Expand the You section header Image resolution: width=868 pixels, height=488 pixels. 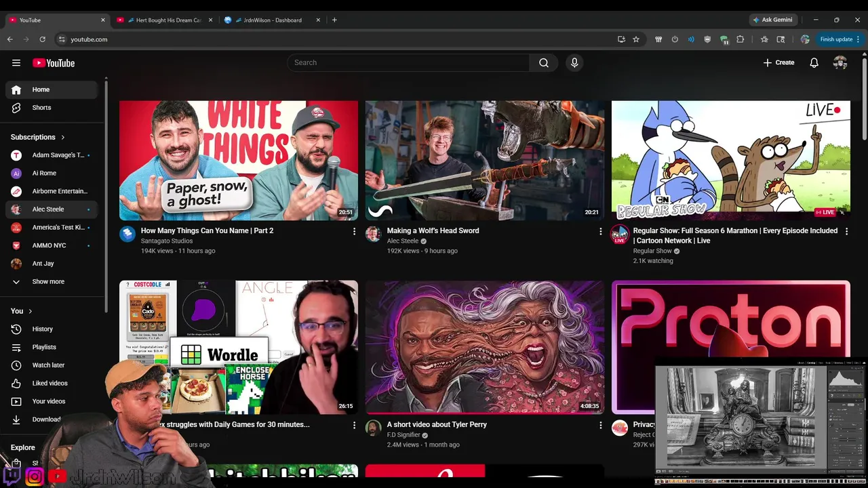coord(22,311)
